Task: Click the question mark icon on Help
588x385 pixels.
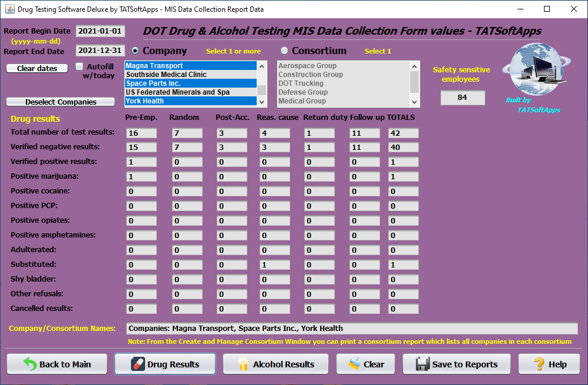Action: point(539,364)
